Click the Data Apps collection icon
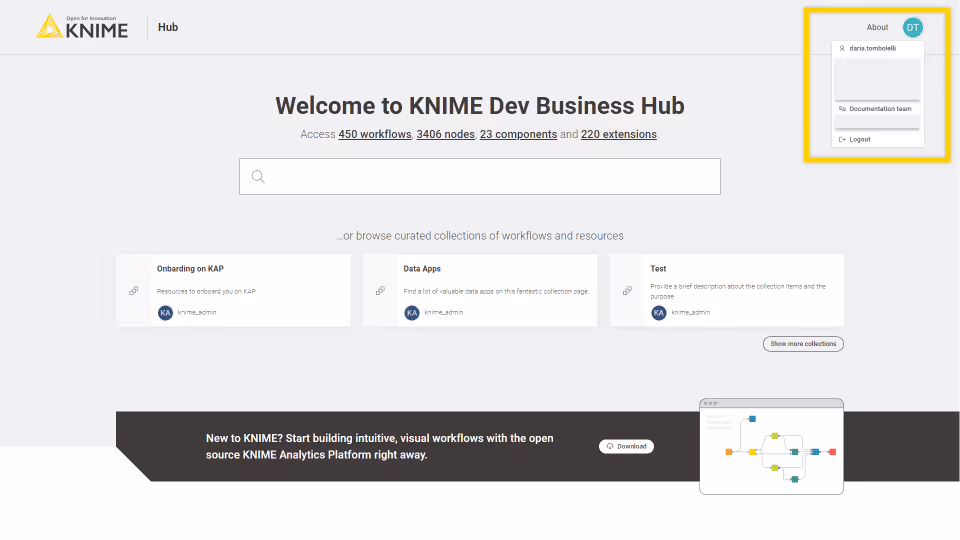Viewport: 960px width, 540px height. click(380, 291)
